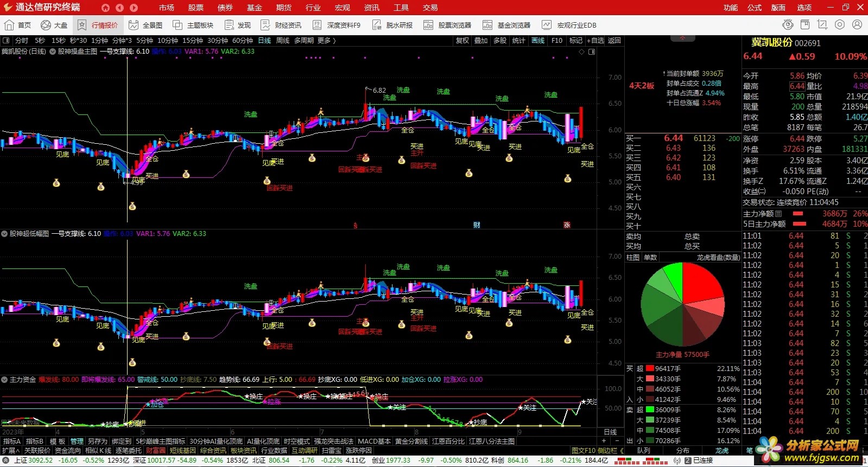Open 宏观行业EDB macro database
The height and width of the screenshot is (467, 868).
point(569,25)
